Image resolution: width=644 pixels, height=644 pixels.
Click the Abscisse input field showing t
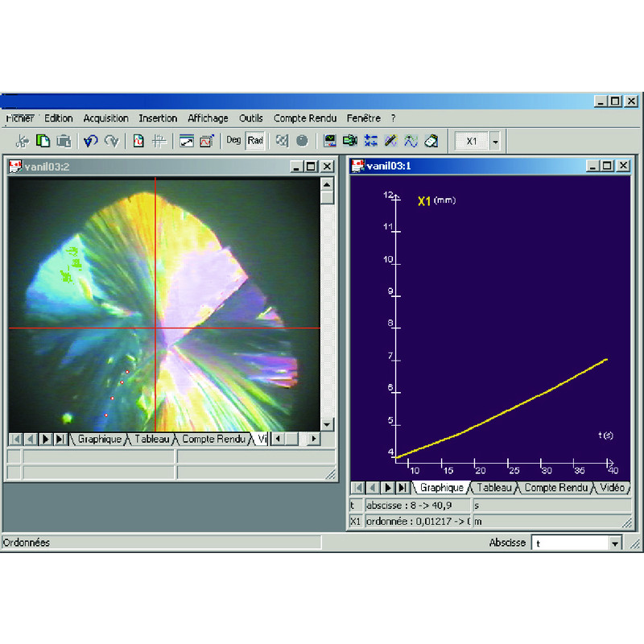570,543
